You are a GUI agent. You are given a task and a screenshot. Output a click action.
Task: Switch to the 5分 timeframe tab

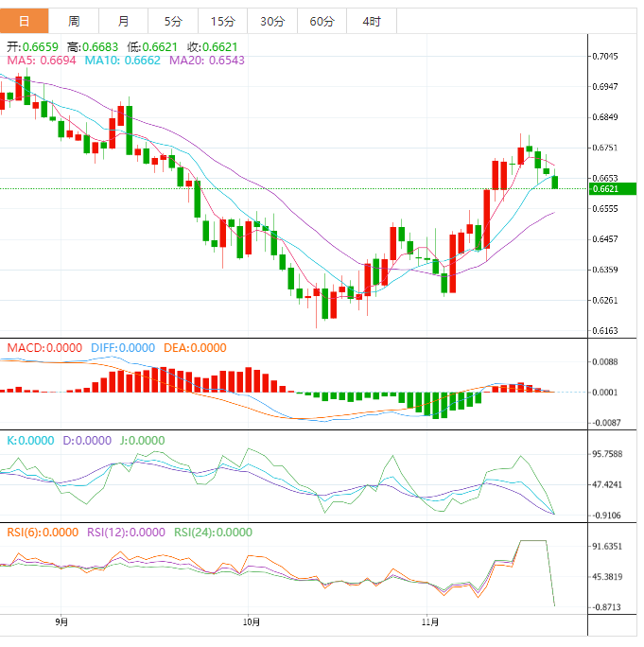[173, 21]
